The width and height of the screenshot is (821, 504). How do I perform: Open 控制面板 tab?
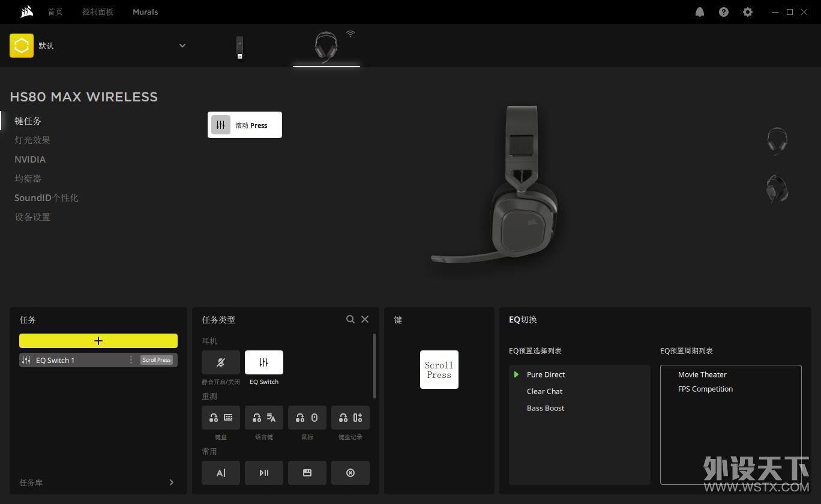click(98, 12)
